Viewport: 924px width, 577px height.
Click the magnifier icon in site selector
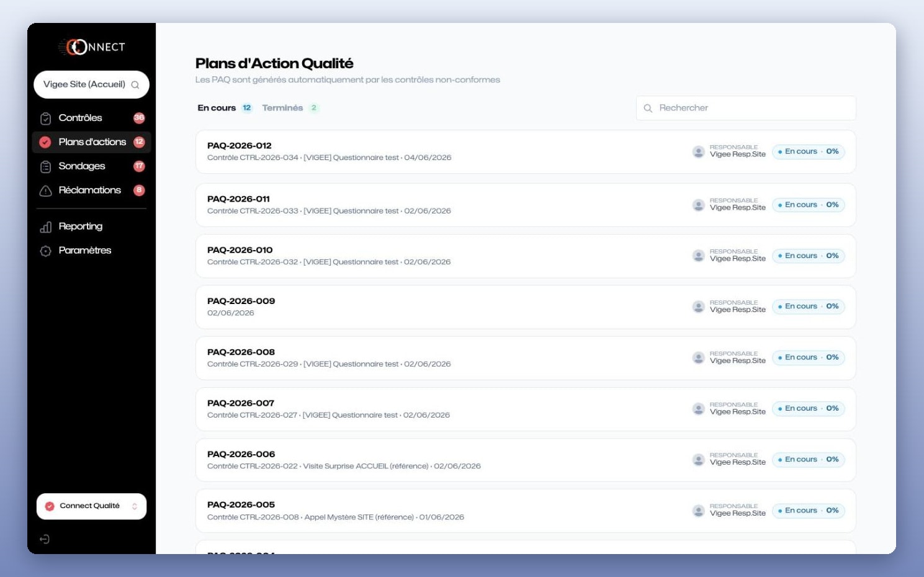click(x=135, y=85)
